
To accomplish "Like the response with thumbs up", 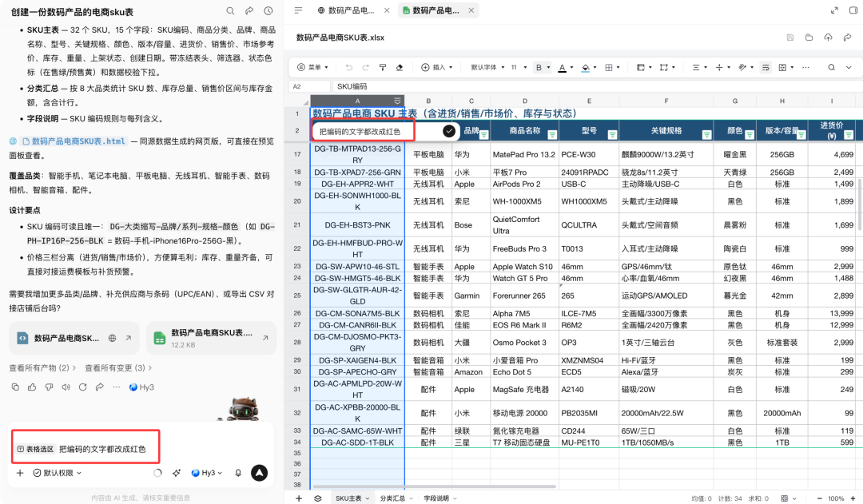I will coord(32,387).
